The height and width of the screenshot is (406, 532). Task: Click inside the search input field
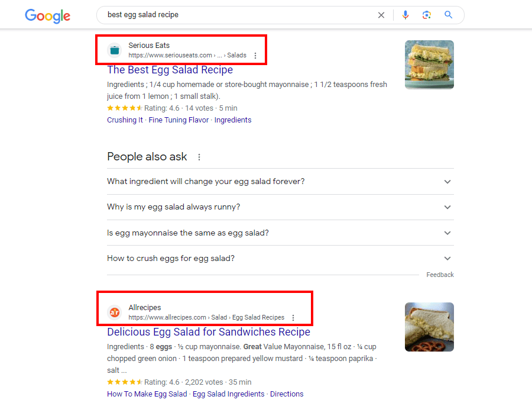pyautogui.click(x=236, y=15)
